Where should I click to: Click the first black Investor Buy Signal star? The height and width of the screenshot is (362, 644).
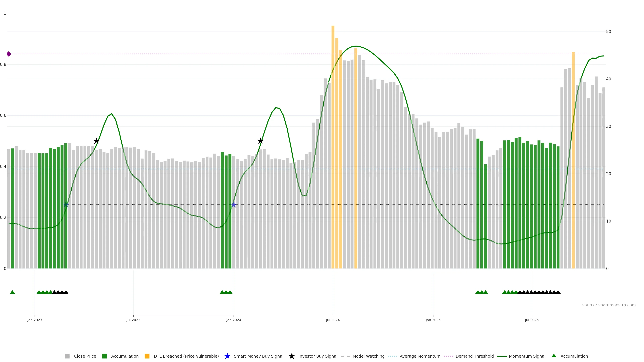coord(96,141)
